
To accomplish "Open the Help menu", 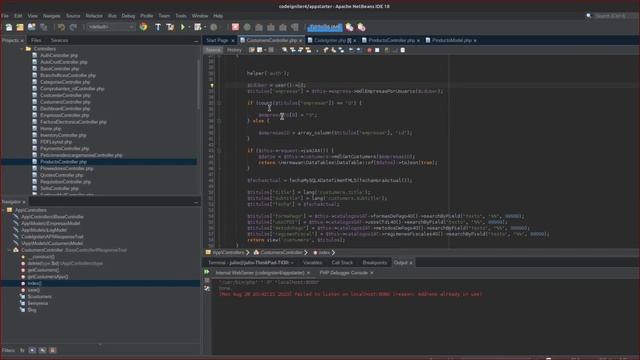I will pos(218,16).
